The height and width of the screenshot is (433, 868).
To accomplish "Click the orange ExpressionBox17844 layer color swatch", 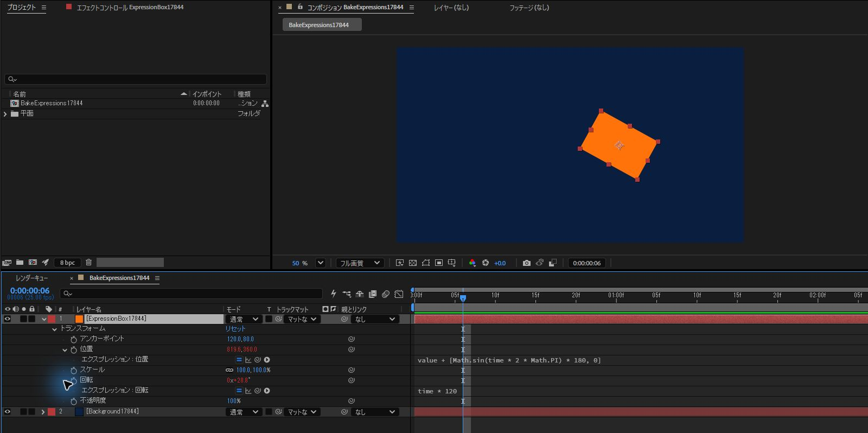I will tap(79, 319).
